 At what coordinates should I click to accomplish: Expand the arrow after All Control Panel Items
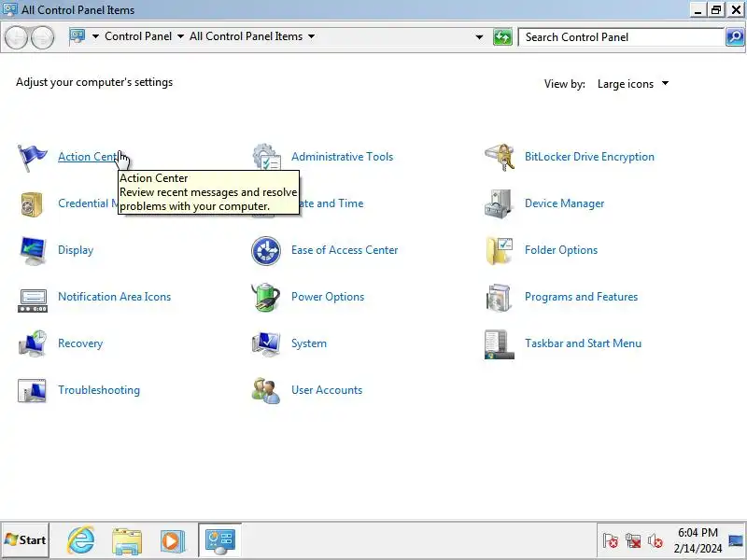tap(312, 36)
